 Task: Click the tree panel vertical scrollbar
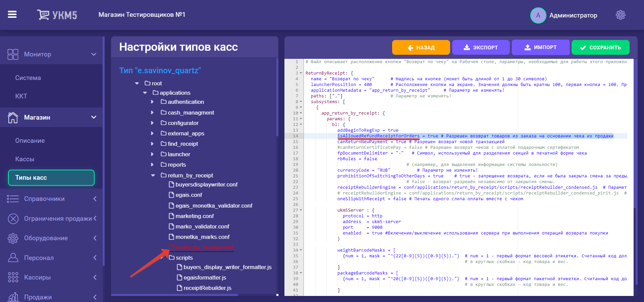[277, 97]
